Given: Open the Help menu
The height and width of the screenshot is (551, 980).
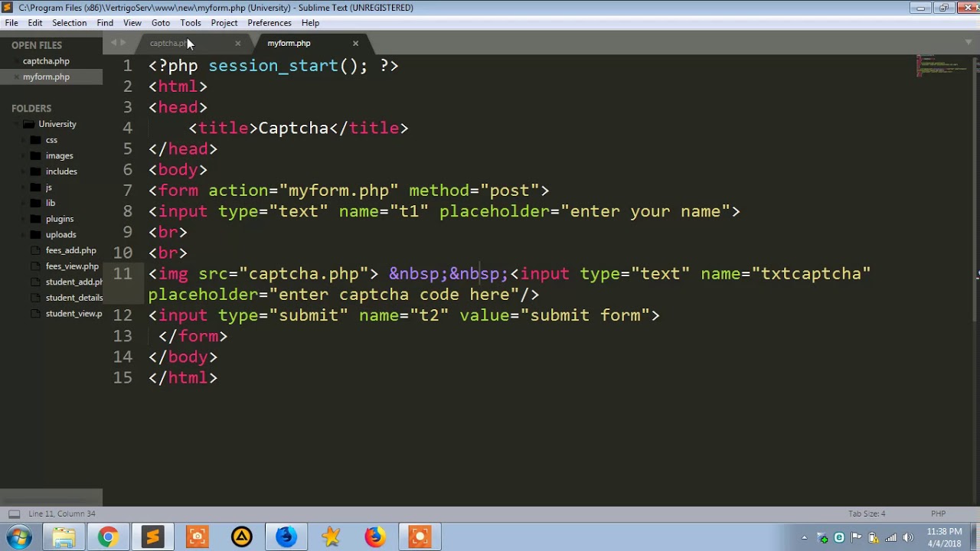Looking at the screenshot, I should (x=310, y=23).
